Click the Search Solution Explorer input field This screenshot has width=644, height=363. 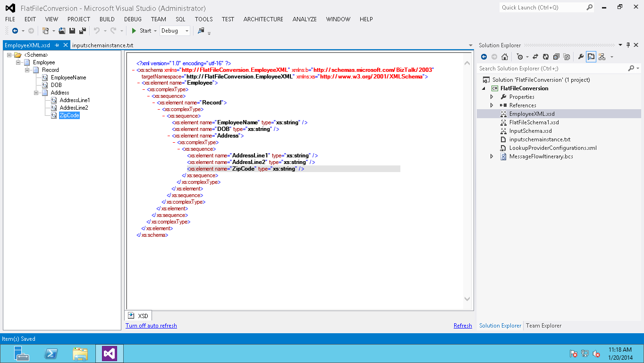[x=552, y=69]
